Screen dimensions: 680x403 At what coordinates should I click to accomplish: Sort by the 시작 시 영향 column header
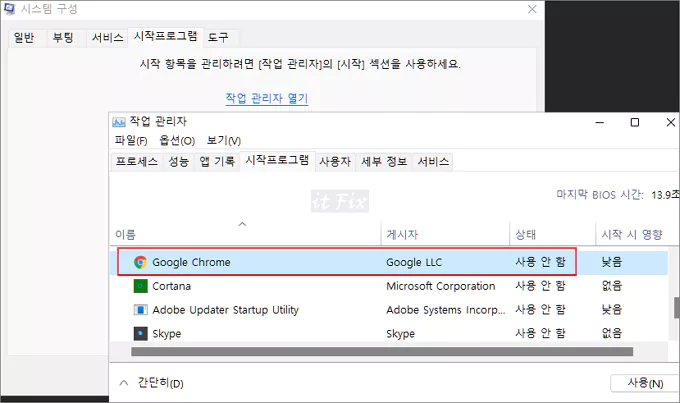[631, 235]
